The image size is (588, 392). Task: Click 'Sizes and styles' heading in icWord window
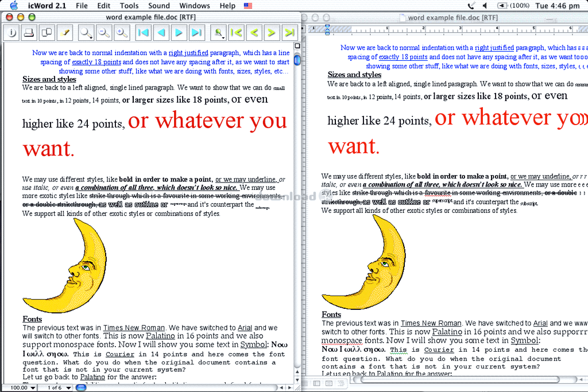pyautogui.click(x=49, y=79)
